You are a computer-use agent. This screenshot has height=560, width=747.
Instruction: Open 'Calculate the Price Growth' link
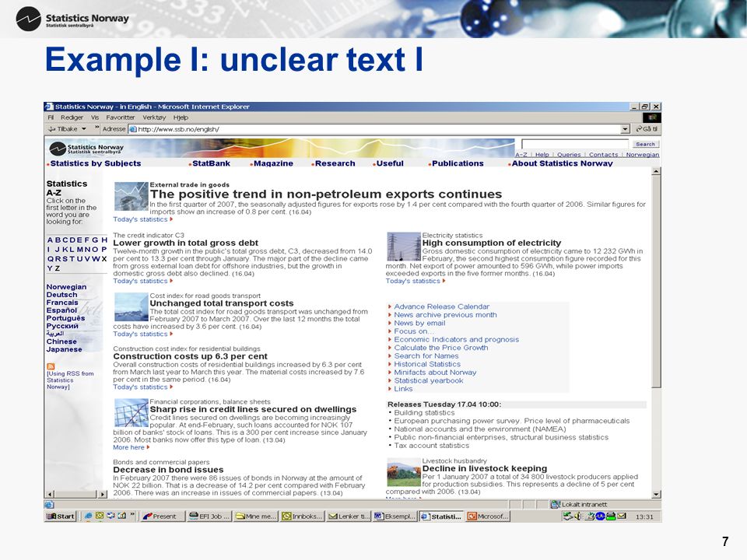pos(440,348)
